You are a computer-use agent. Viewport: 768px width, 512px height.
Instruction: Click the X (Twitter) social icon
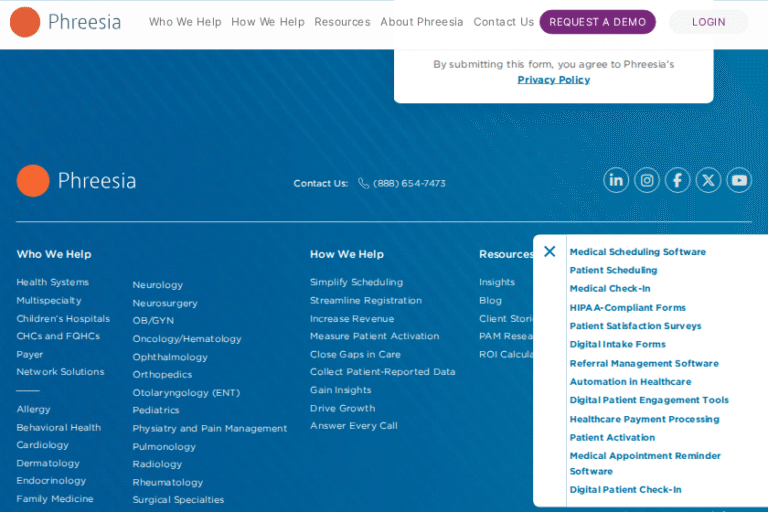(708, 180)
